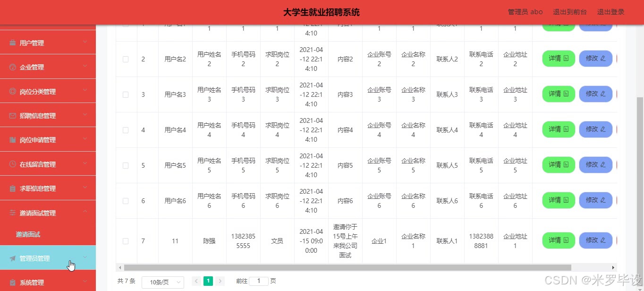Image resolution: width=644 pixels, height=291 pixels.
Task: Click 管理员 abo in header
Action: pyautogui.click(x=525, y=12)
